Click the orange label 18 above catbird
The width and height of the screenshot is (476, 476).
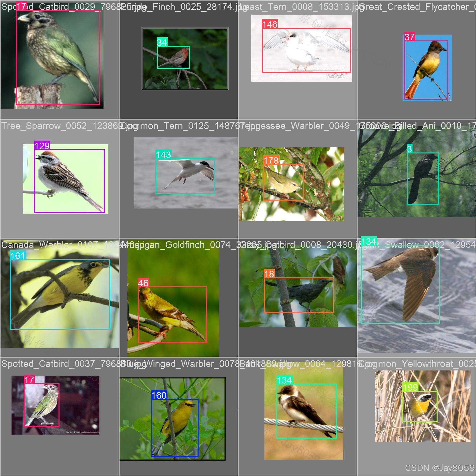pos(269,274)
